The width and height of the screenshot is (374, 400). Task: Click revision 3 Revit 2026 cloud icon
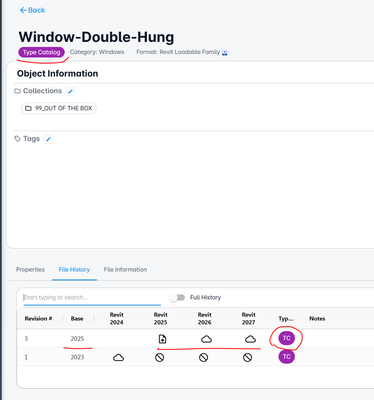[206, 339]
